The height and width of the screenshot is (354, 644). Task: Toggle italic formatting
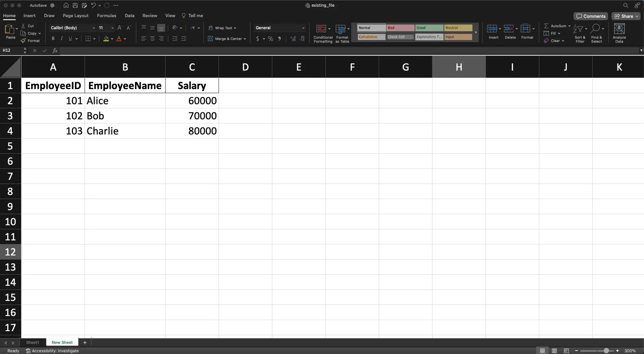coord(61,39)
